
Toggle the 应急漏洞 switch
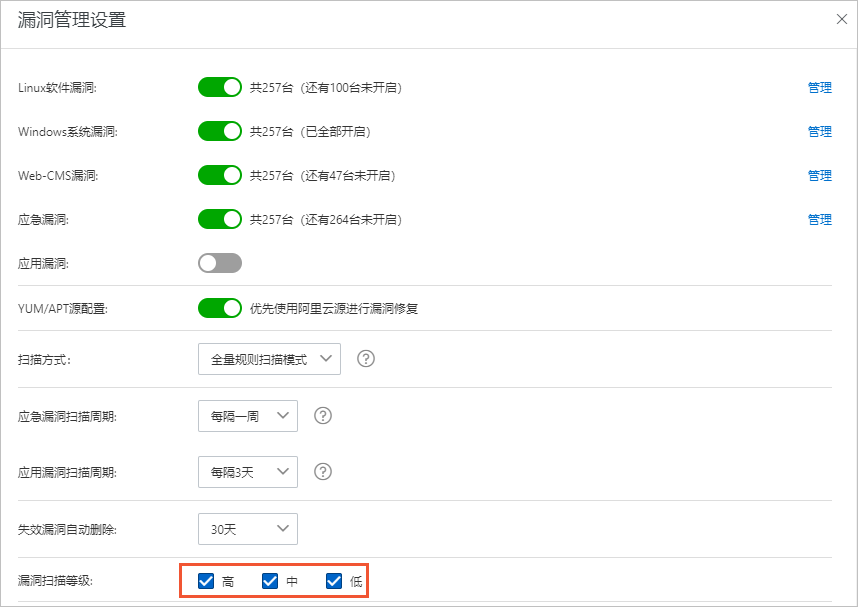(x=220, y=219)
